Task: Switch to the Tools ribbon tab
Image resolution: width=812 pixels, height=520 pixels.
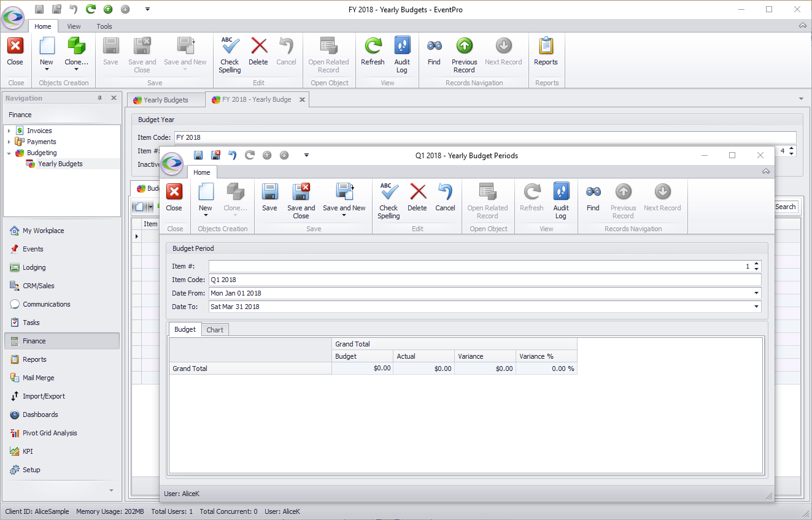Action: tap(104, 26)
